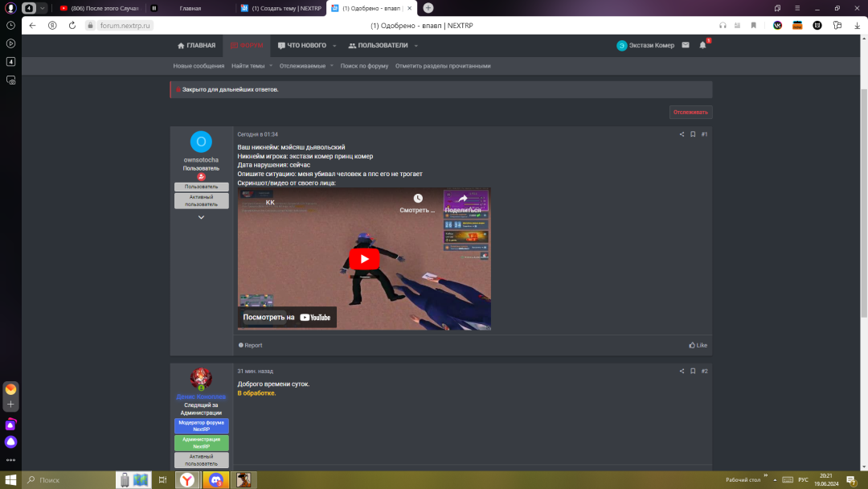Image resolution: width=868 pixels, height=489 pixels.
Task: Open the sidebar screenshot capture icon
Action: pyautogui.click(x=10, y=80)
